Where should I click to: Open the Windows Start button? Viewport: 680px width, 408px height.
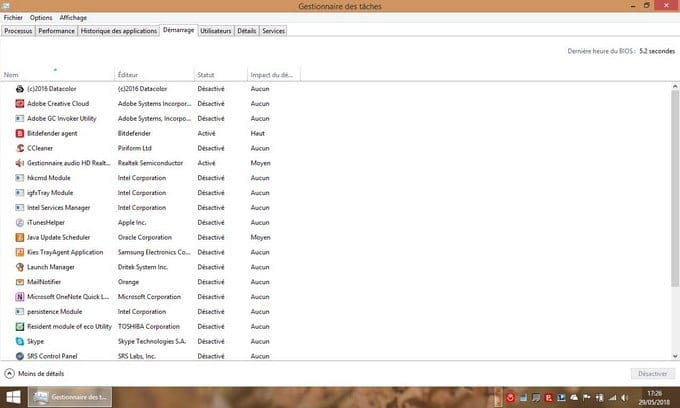(13, 397)
